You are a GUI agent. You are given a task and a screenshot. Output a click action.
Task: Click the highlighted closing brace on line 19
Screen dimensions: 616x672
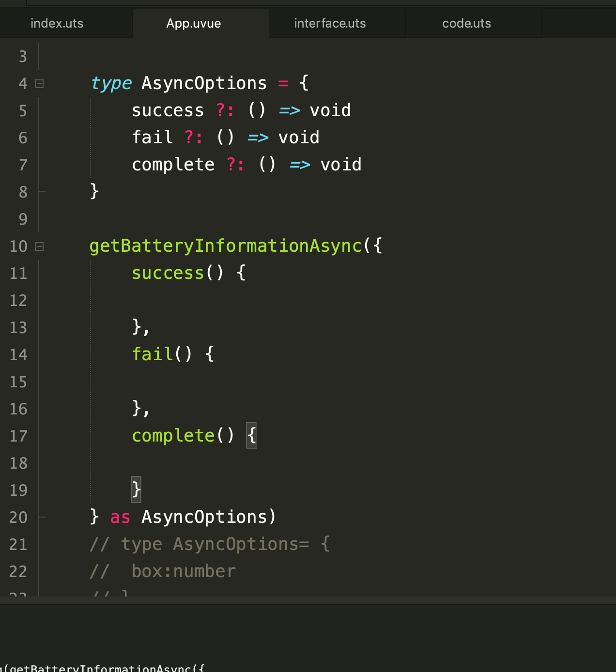(x=136, y=490)
